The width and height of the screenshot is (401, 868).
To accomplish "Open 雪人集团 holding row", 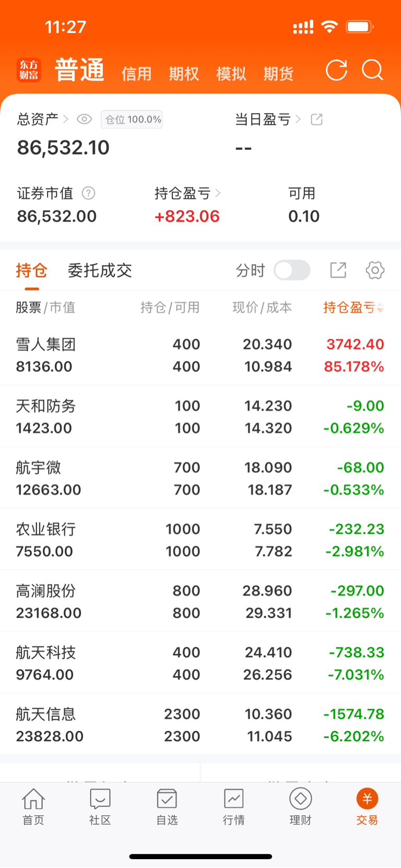I will (200, 355).
